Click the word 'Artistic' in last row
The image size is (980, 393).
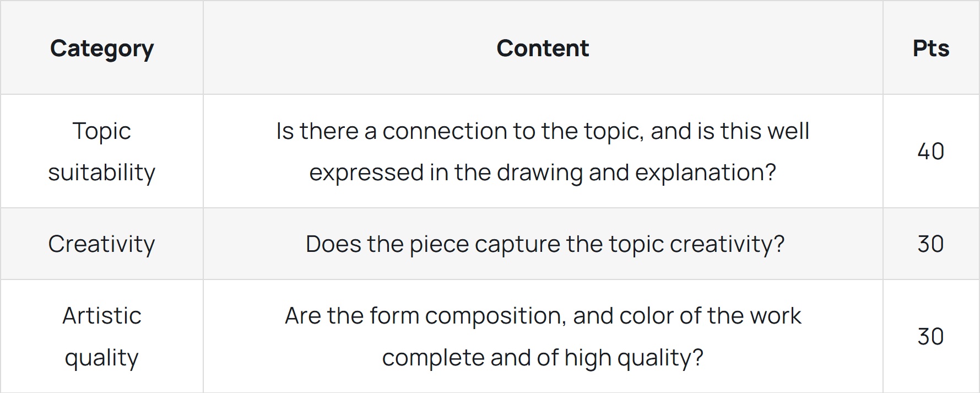102,316
